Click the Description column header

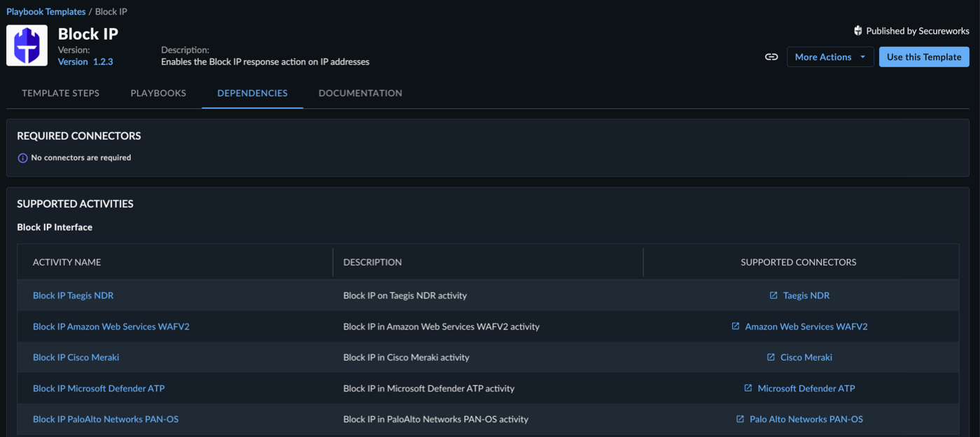coord(372,262)
